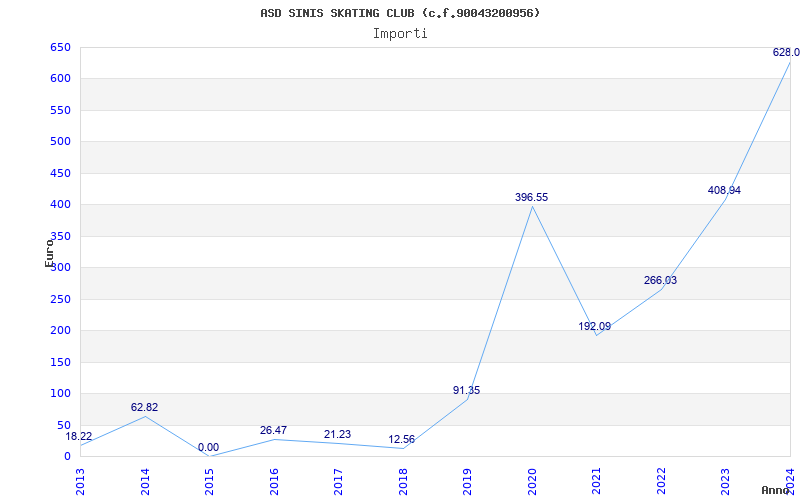The height and width of the screenshot is (500, 800).
Task: Select the 26.47 data point label
Action: tap(273, 430)
